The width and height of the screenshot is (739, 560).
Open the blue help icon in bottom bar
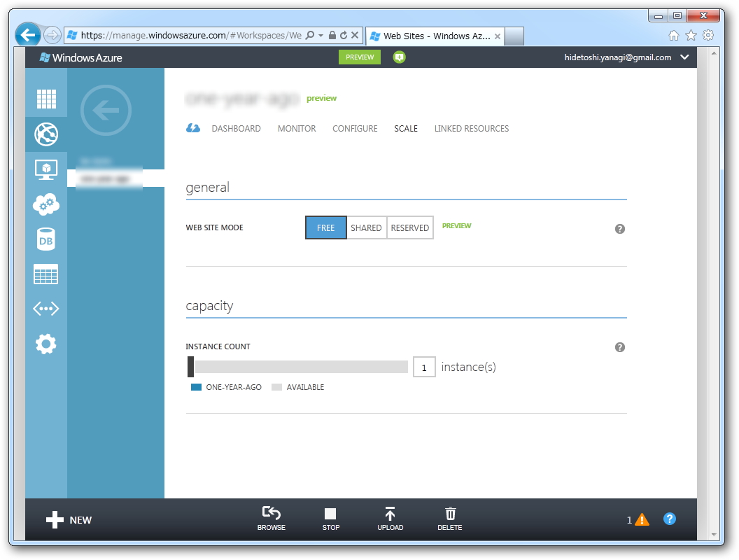coord(670,519)
